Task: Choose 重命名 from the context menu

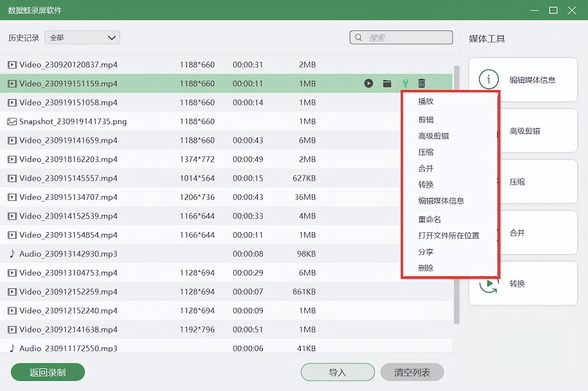Action: click(x=429, y=219)
